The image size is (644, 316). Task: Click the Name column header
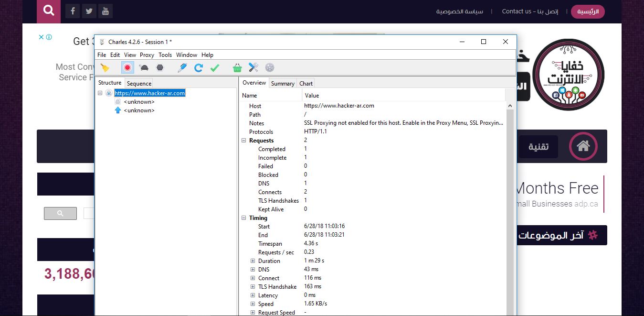(x=271, y=96)
